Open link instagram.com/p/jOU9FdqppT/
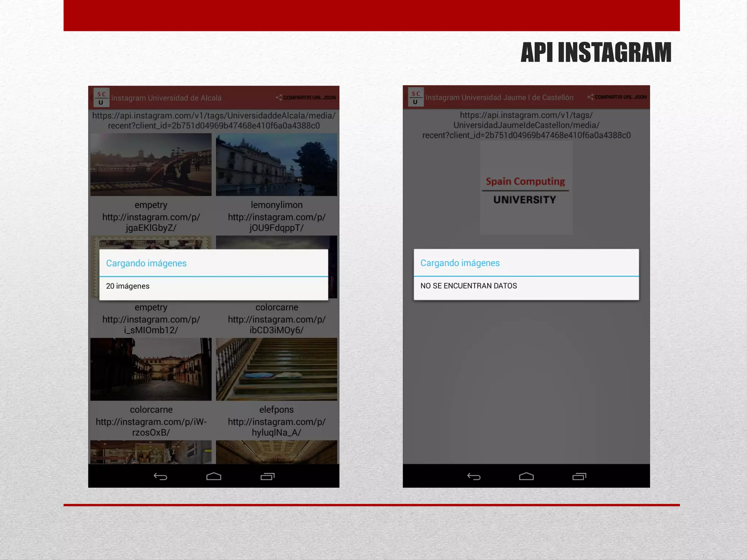Screen dimensions: 747x560 coord(276,222)
